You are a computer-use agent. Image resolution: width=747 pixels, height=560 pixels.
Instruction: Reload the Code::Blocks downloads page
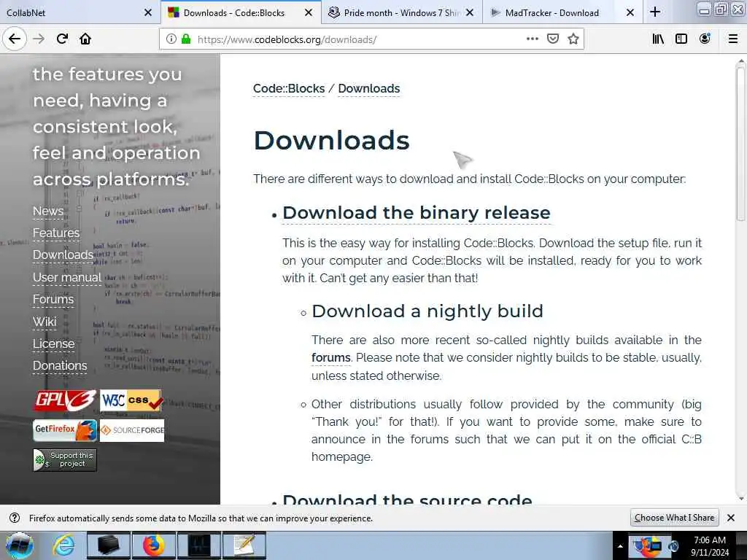(63, 39)
